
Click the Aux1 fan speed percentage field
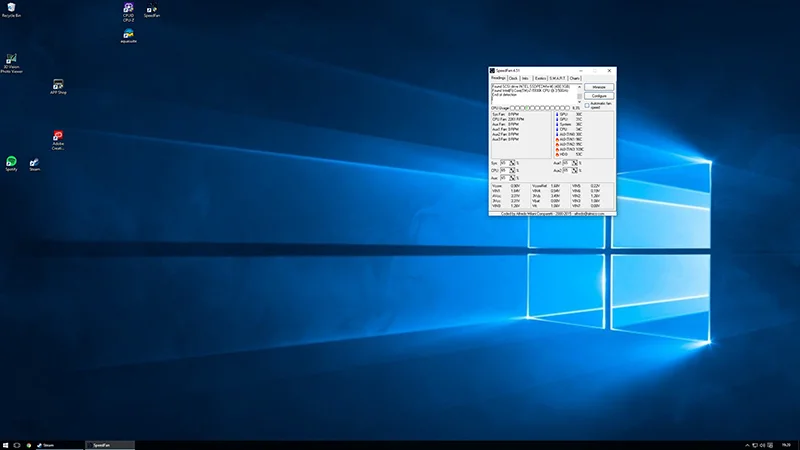click(x=567, y=163)
